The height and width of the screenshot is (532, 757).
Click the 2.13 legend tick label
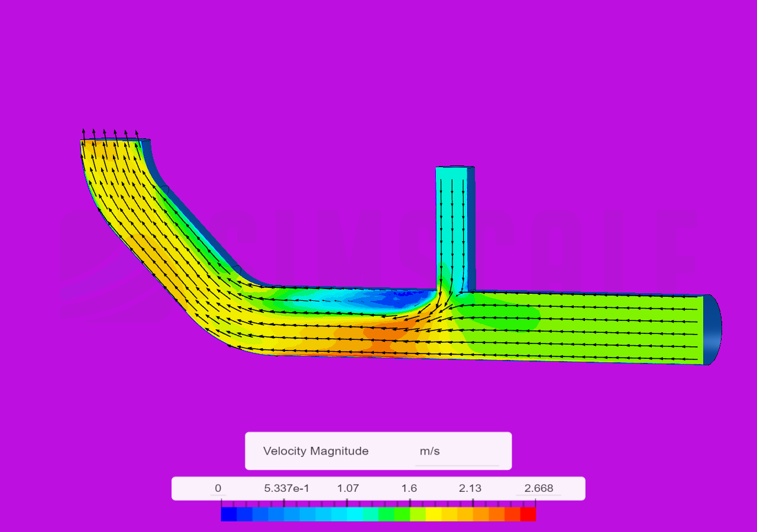pos(470,488)
